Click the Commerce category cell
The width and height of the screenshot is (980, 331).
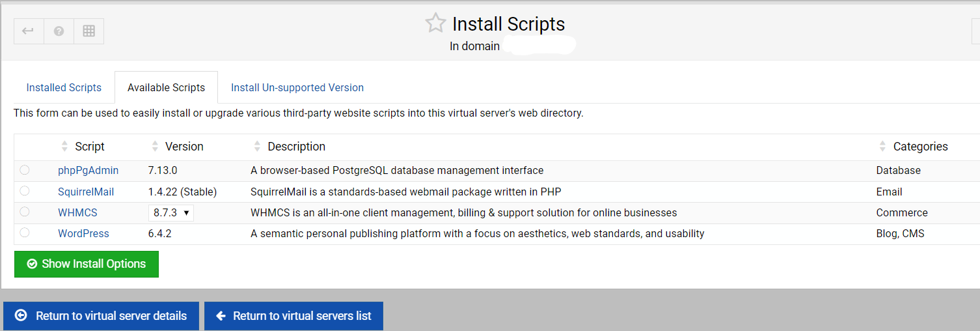(902, 212)
